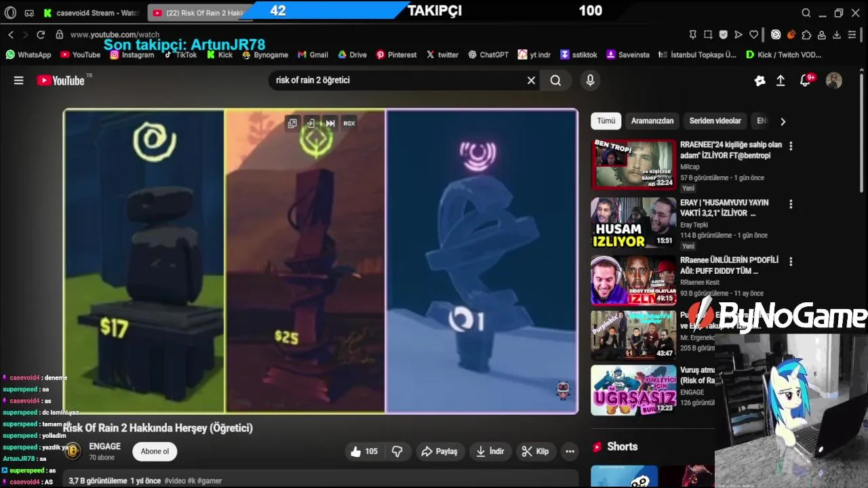868x488 pixels.
Task: Search open tabs with the title-bar magnifier
Action: point(806,13)
